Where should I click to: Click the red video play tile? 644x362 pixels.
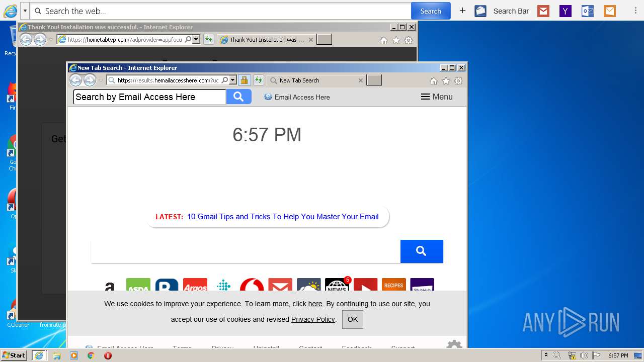click(x=366, y=285)
